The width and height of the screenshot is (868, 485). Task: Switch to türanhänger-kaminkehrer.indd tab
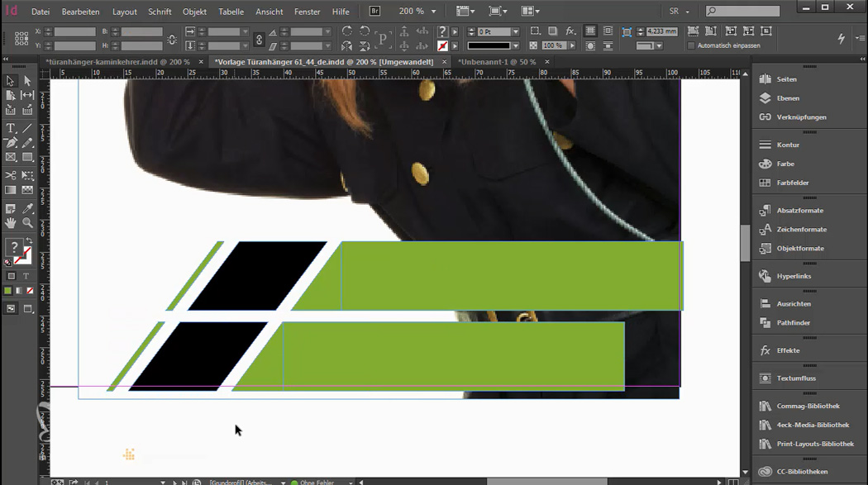(x=118, y=62)
